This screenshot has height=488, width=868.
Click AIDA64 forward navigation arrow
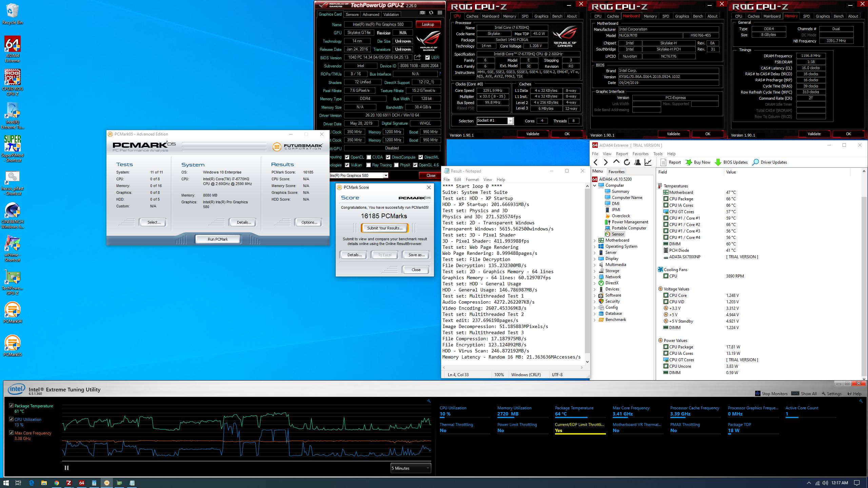[606, 162]
